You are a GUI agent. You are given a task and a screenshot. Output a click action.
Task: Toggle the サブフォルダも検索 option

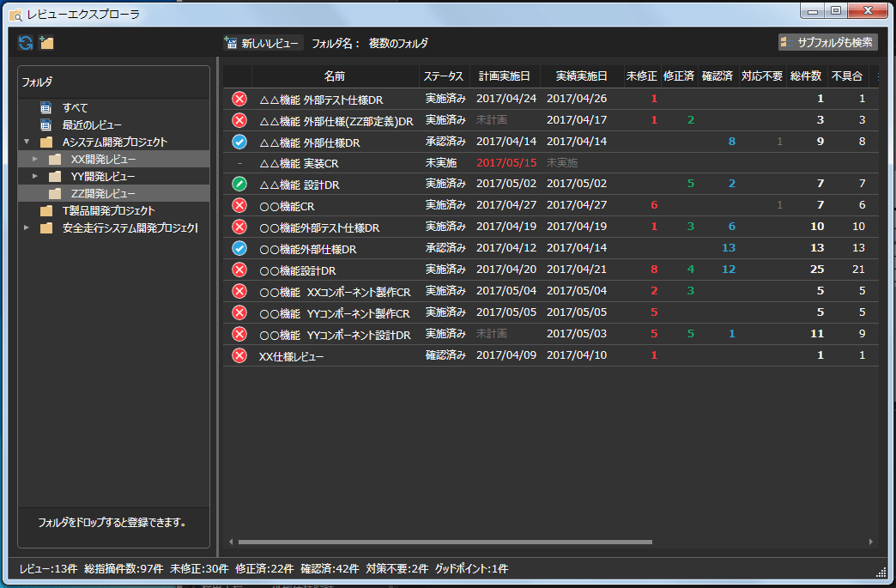[x=827, y=42]
